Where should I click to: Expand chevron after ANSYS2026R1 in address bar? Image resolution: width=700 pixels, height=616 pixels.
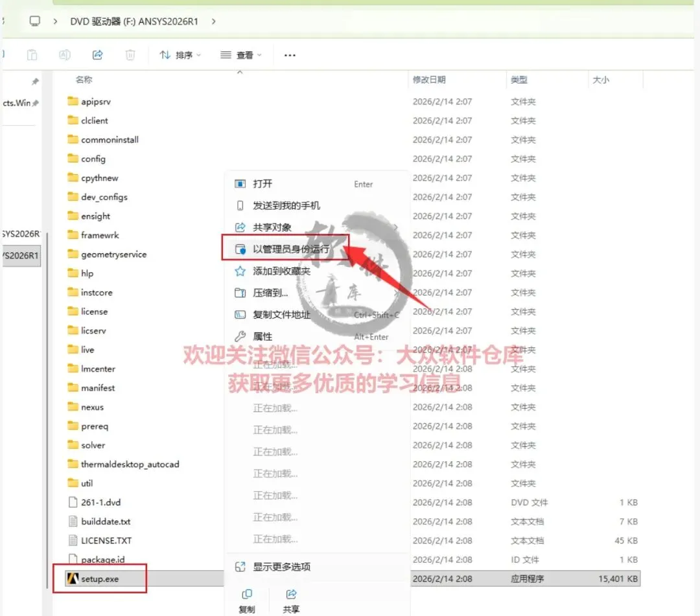click(214, 21)
